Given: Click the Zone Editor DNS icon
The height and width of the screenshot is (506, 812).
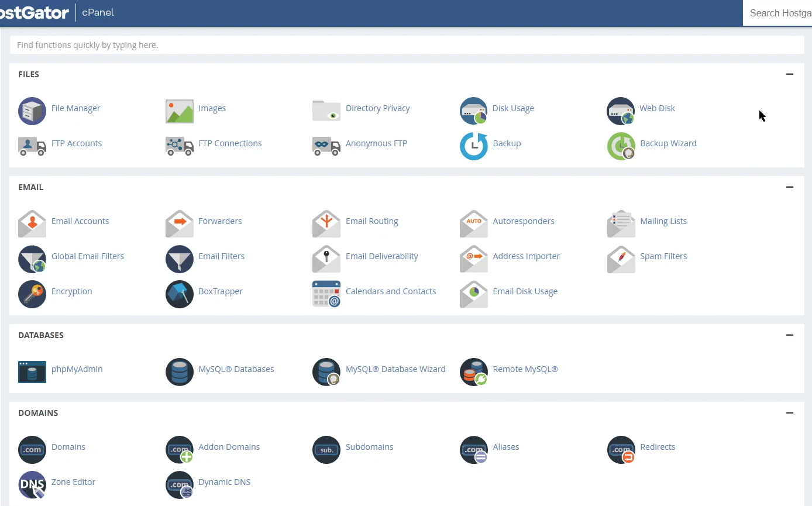Looking at the screenshot, I should [32, 485].
